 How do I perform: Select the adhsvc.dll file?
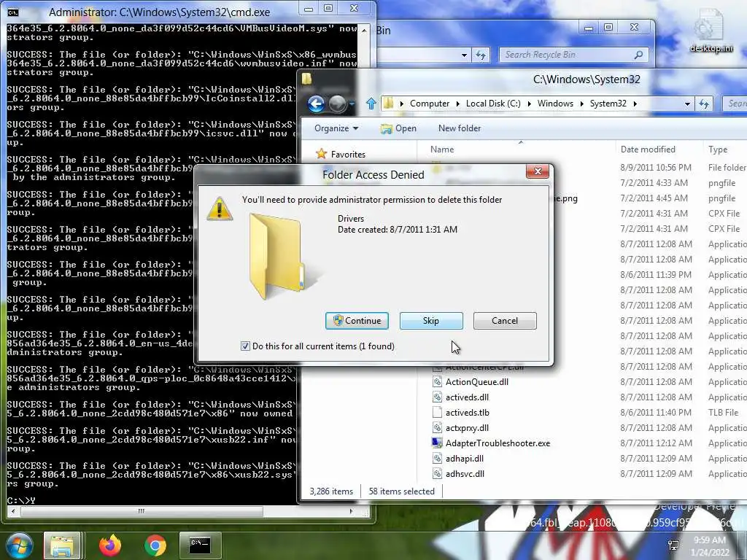pos(465,473)
